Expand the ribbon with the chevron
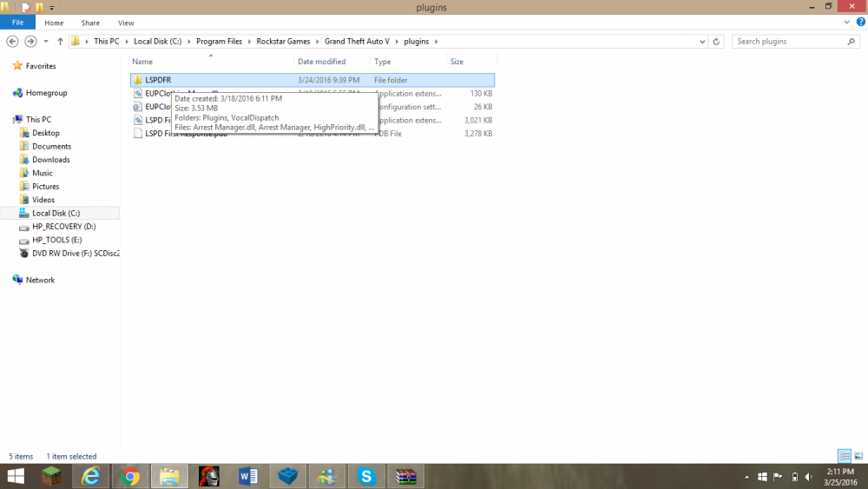868x489 pixels. coord(847,23)
